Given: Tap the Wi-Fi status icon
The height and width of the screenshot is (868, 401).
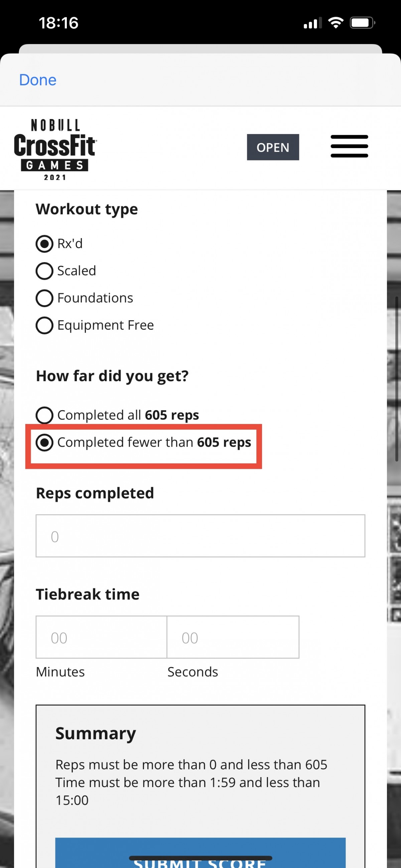Looking at the screenshot, I should [x=336, y=23].
